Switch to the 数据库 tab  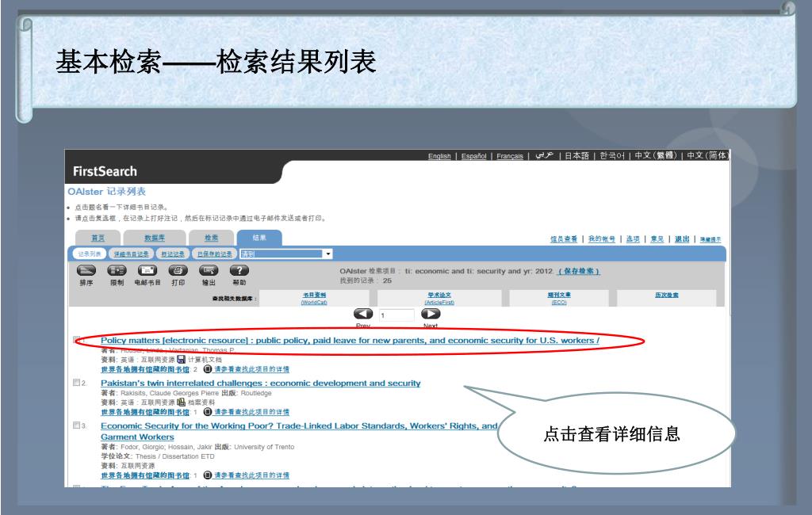click(155, 238)
